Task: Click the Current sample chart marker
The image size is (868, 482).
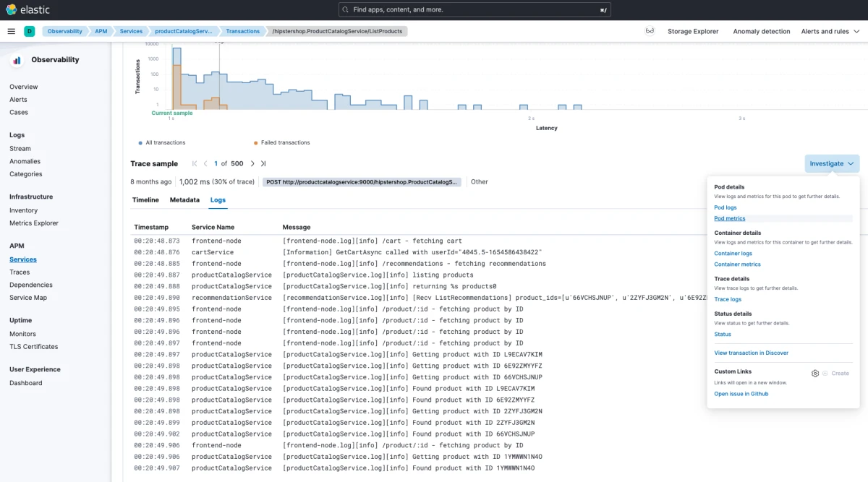Action: (172, 113)
